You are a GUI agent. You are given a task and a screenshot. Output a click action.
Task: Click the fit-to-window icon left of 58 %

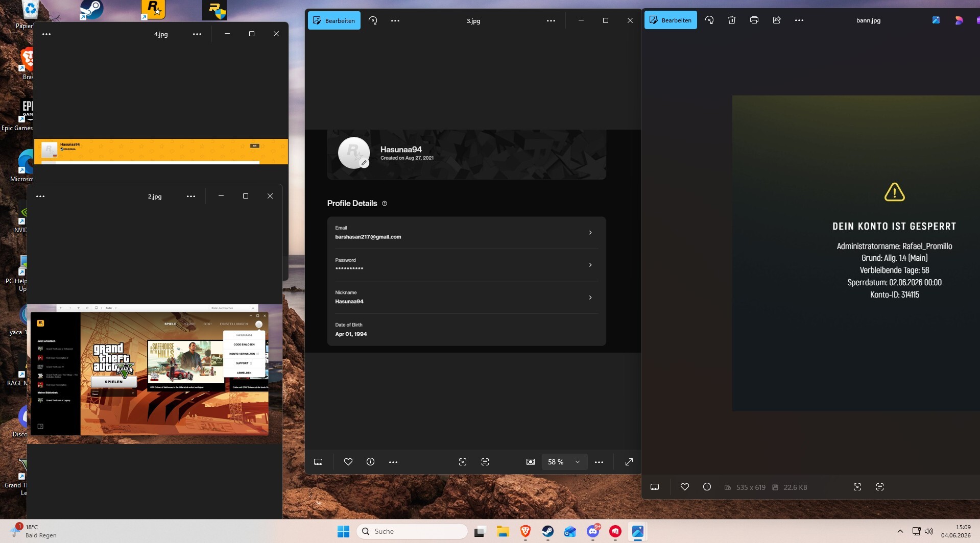click(531, 462)
